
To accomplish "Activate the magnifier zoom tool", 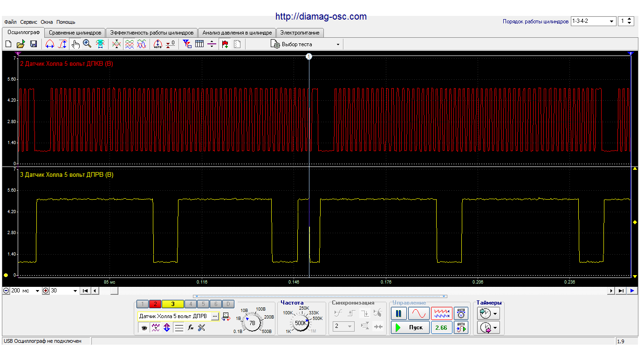I will (x=87, y=44).
